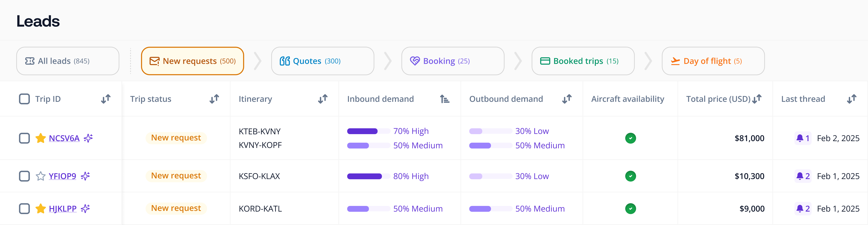Open trip link YFIOP9
868x225 pixels.
coord(62,176)
